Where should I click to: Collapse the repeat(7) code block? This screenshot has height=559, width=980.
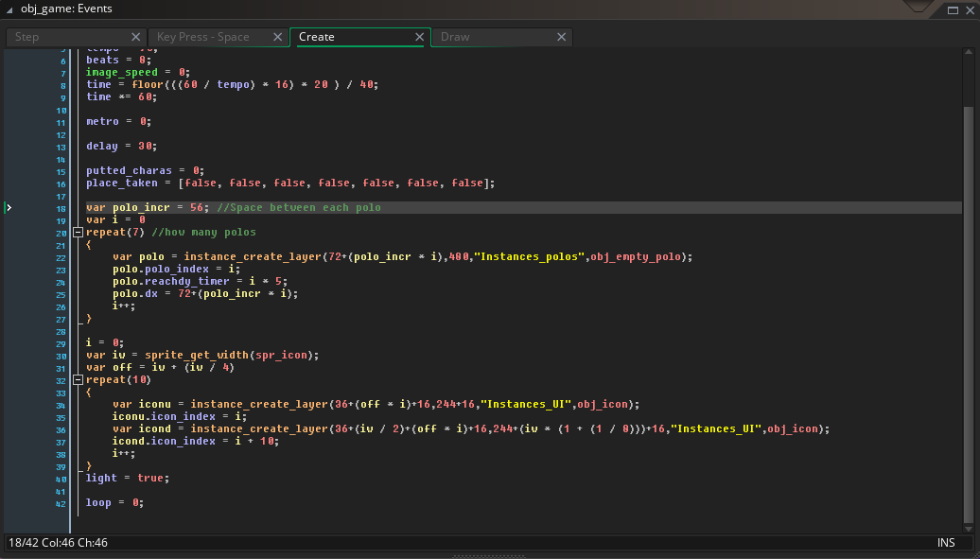(x=79, y=233)
